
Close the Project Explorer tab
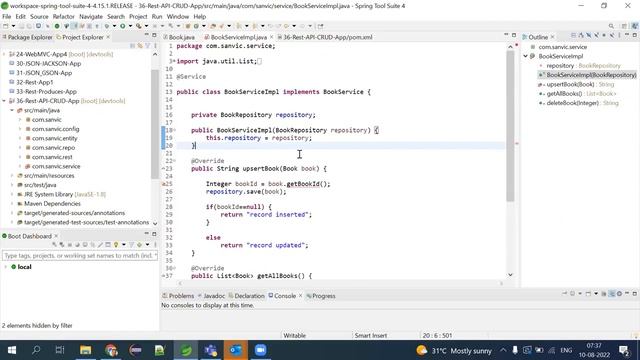(108, 37)
